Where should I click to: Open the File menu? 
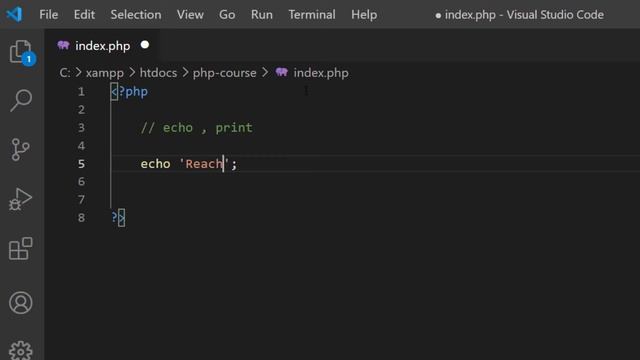pyautogui.click(x=49, y=15)
